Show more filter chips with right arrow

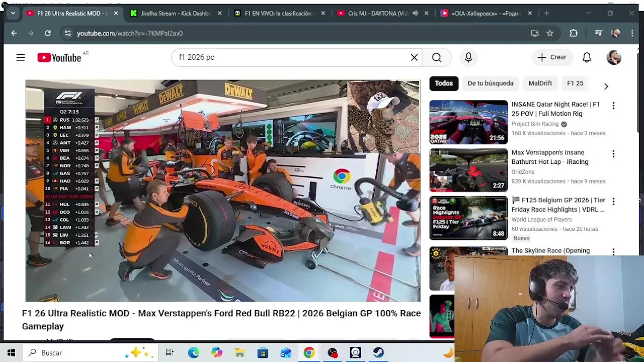pyautogui.click(x=606, y=86)
